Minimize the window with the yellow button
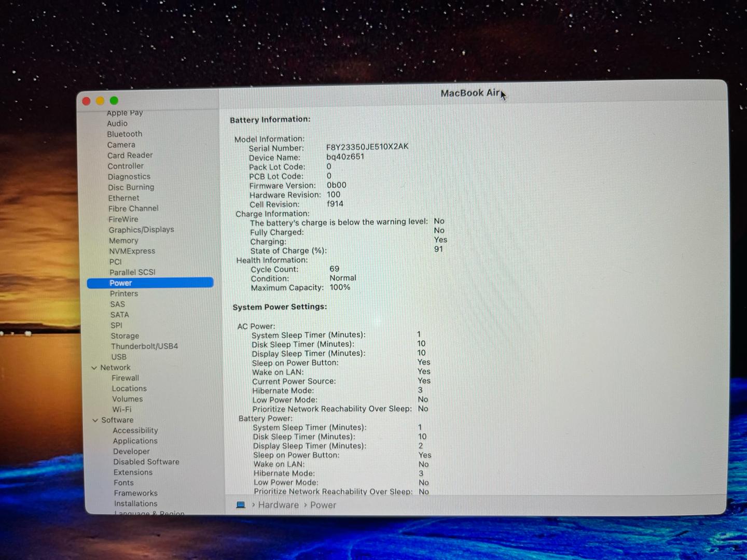Screen dimensions: 747x560 [x=100, y=101]
